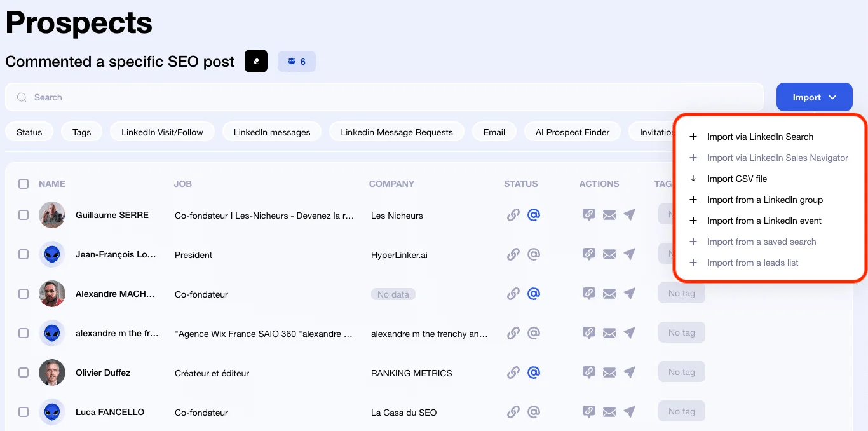Open the AI Prospect Finder filter

[573, 132]
